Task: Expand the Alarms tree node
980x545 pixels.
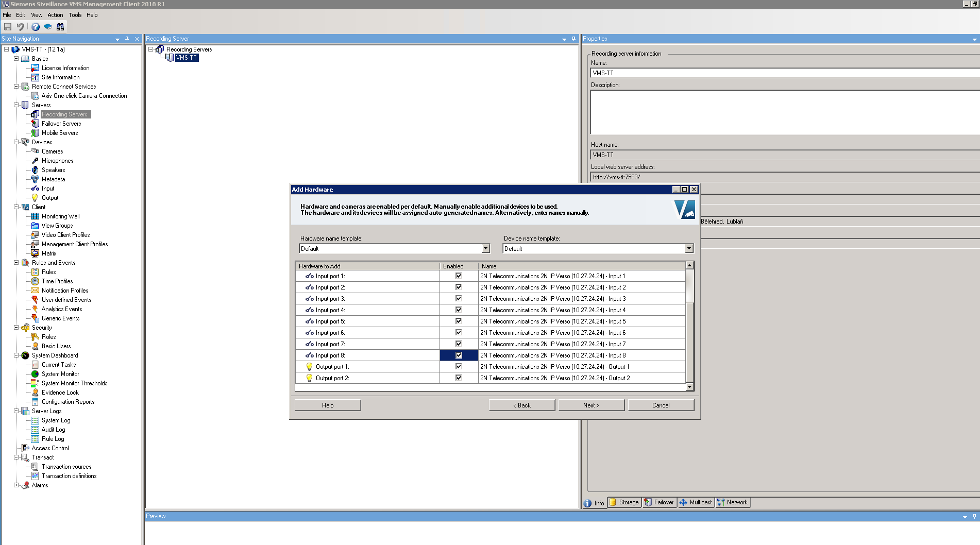Action: point(16,485)
